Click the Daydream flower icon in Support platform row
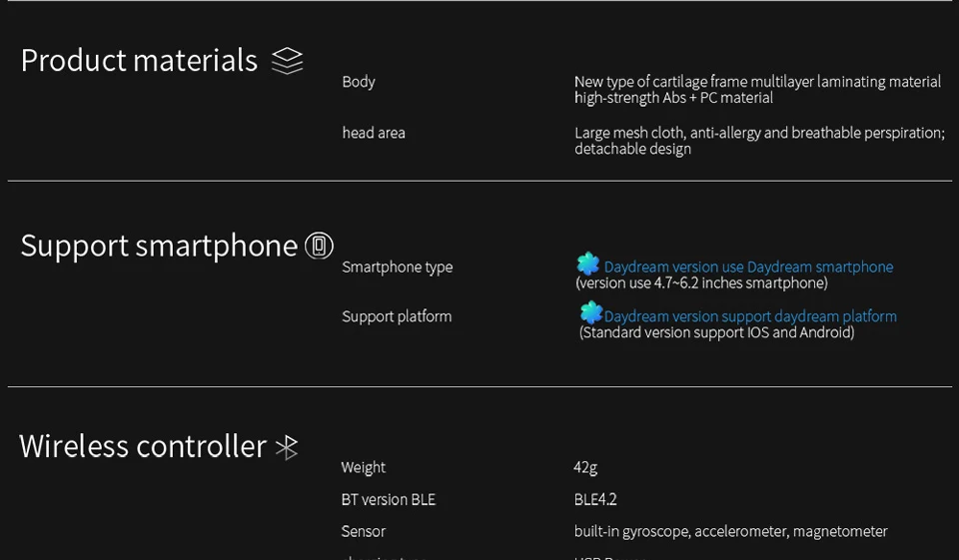The image size is (959, 560). pos(591,312)
